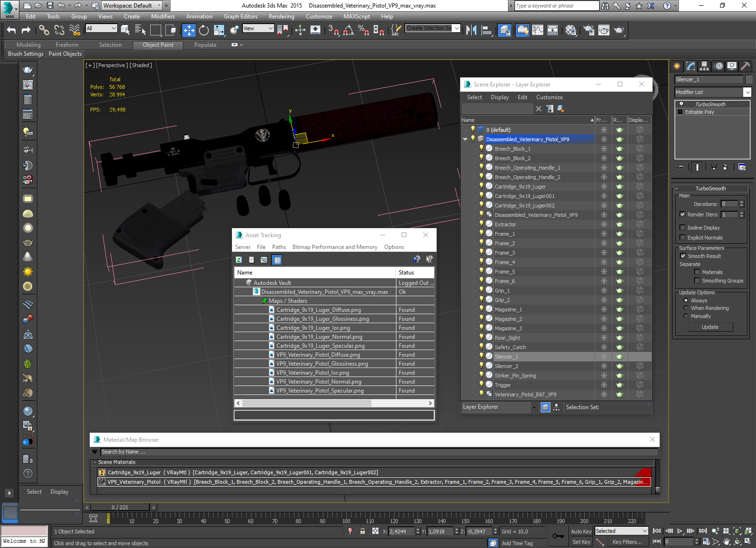Click the Layer Explorer stack icon at bottom

click(x=545, y=407)
